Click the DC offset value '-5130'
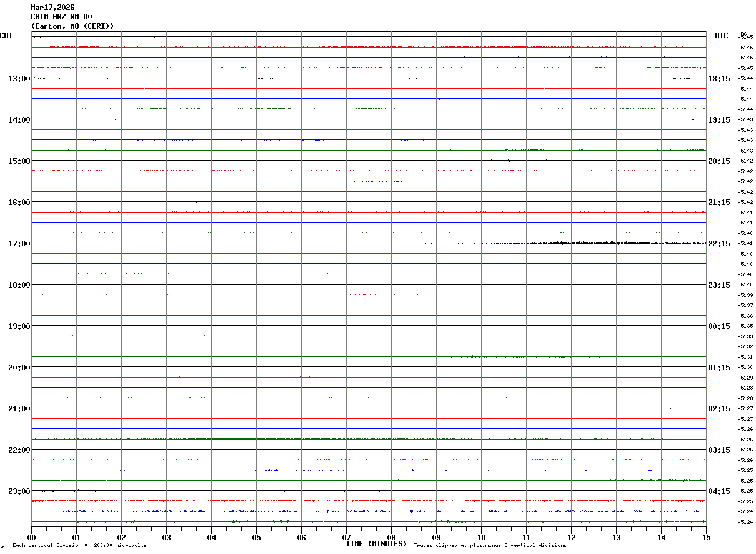Viewport: 756px width, 554px height. click(x=745, y=367)
